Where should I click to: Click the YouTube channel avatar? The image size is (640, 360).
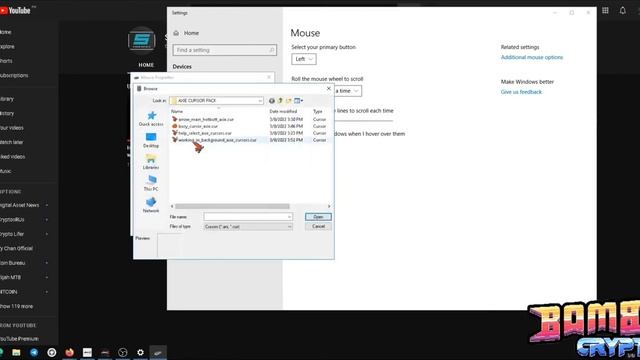(142, 40)
